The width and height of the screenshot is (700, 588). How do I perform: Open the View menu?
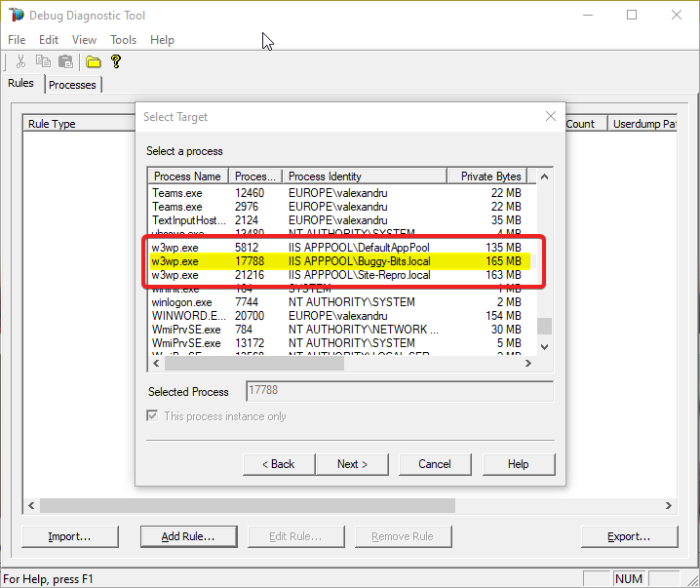coord(84,40)
